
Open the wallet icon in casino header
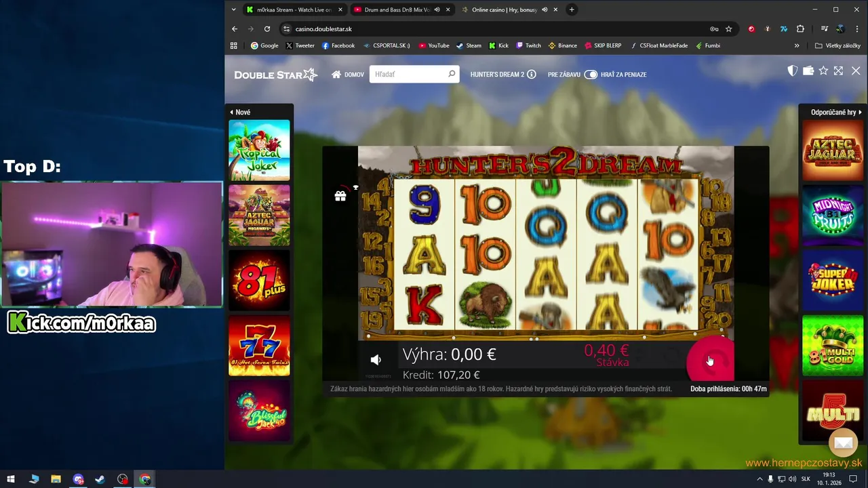coord(808,70)
